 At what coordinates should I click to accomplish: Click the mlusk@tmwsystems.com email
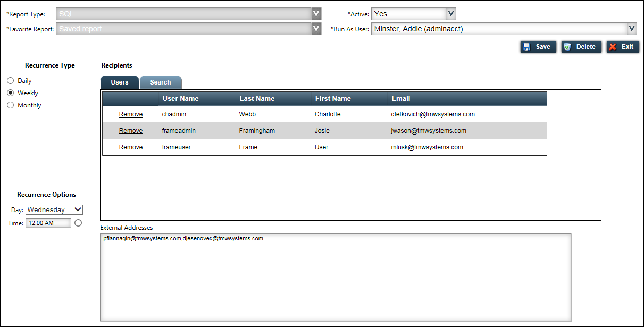(x=427, y=147)
